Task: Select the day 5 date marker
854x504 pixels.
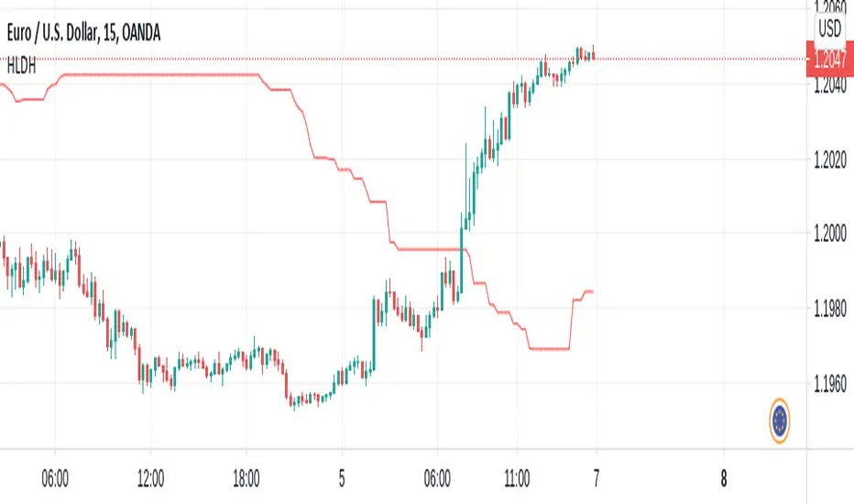Action: pyautogui.click(x=341, y=477)
